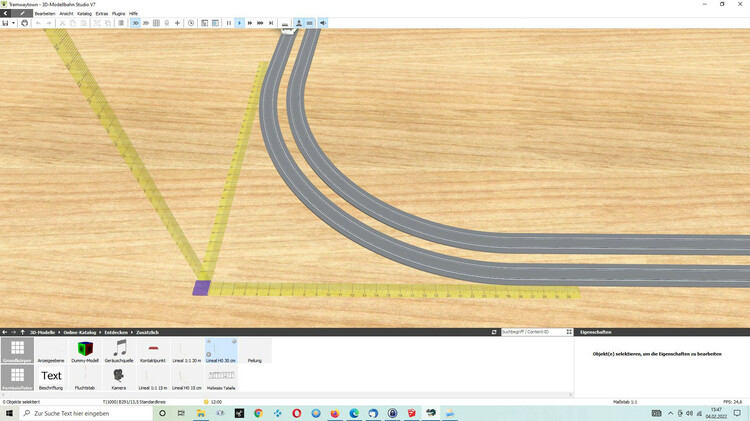
Task: Select the Partikeleffekte category tile
Action: [18, 378]
